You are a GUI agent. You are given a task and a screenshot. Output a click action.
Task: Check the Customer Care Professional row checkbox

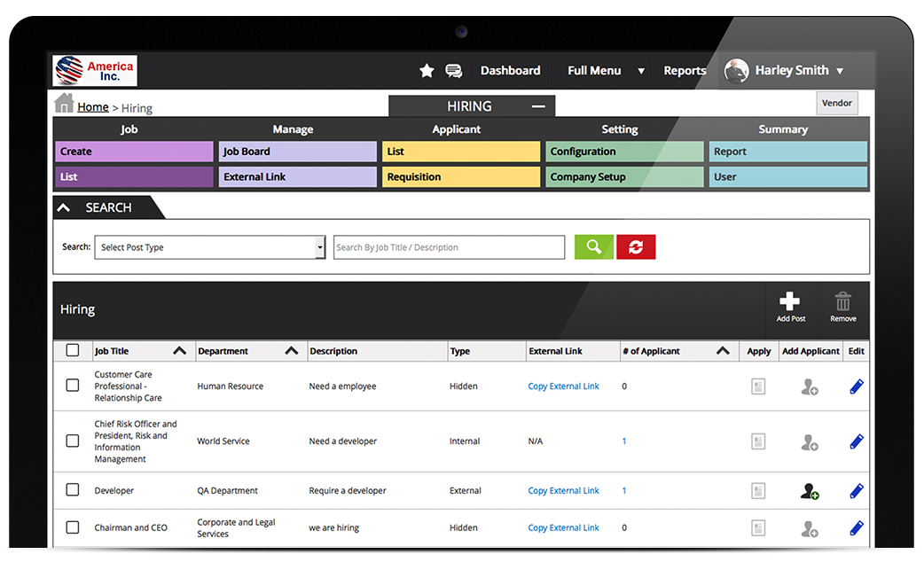pyautogui.click(x=73, y=386)
